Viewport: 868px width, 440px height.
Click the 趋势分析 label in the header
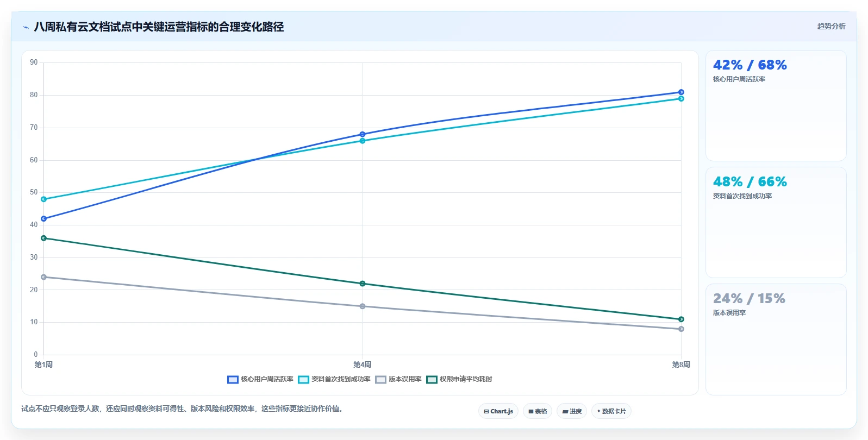point(831,26)
